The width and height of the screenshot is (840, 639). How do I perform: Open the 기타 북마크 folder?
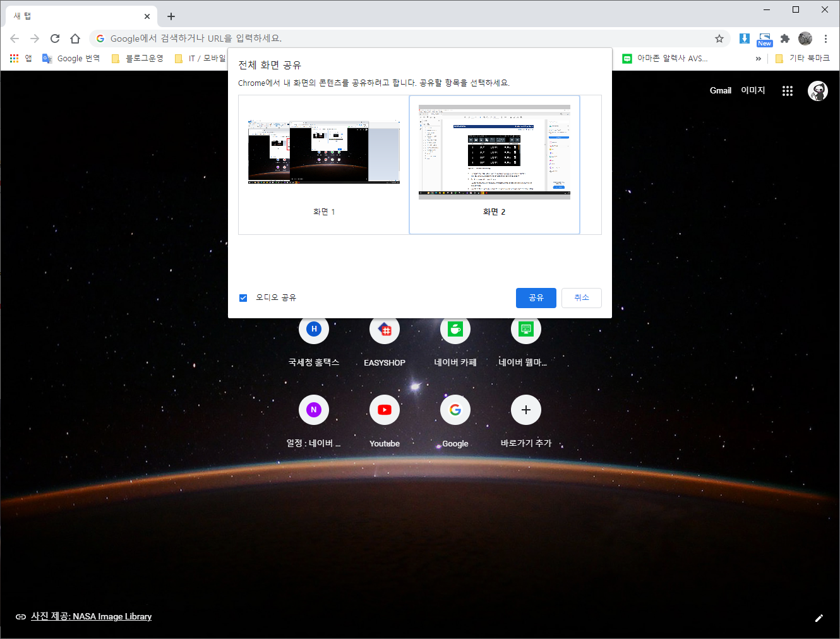(x=802, y=58)
